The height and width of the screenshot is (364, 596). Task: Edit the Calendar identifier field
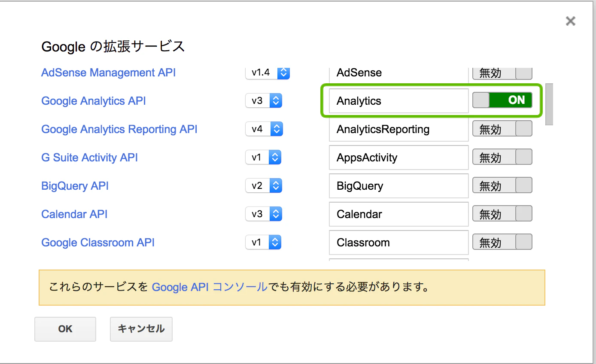[x=398, y=214]
